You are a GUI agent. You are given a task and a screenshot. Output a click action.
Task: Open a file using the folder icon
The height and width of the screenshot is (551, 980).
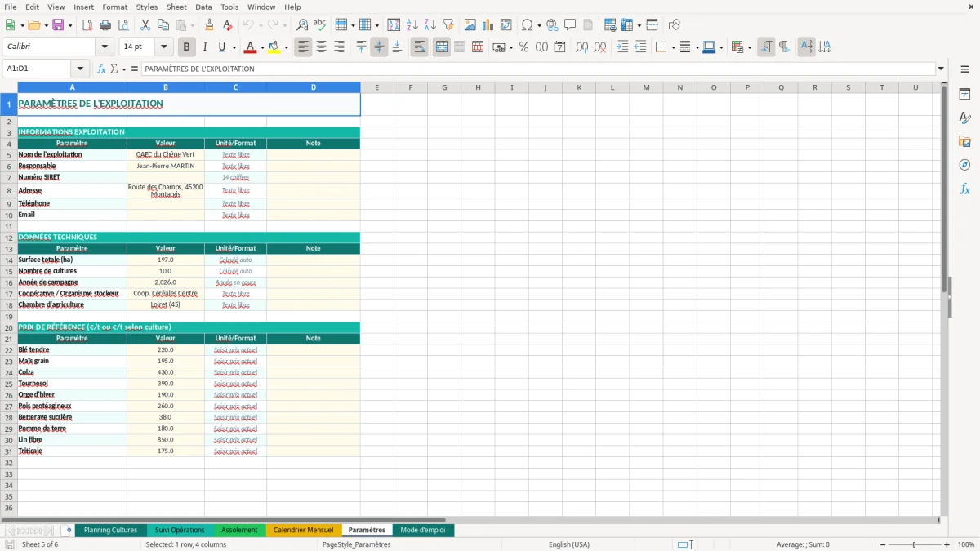[33, 25]
